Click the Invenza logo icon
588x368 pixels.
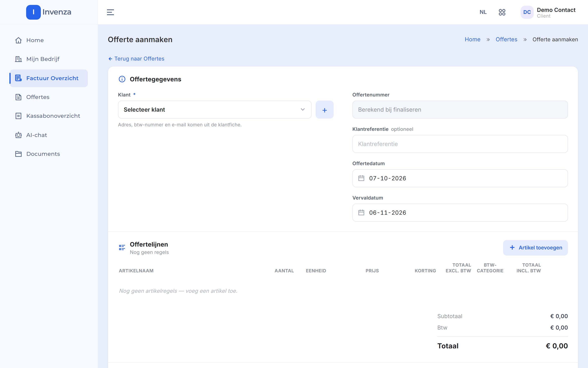33,12
